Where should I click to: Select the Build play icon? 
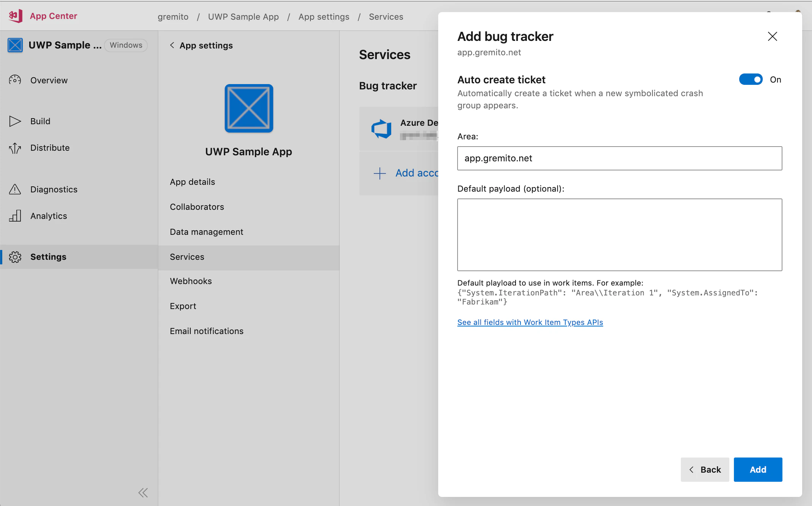(x=15, y=121)
